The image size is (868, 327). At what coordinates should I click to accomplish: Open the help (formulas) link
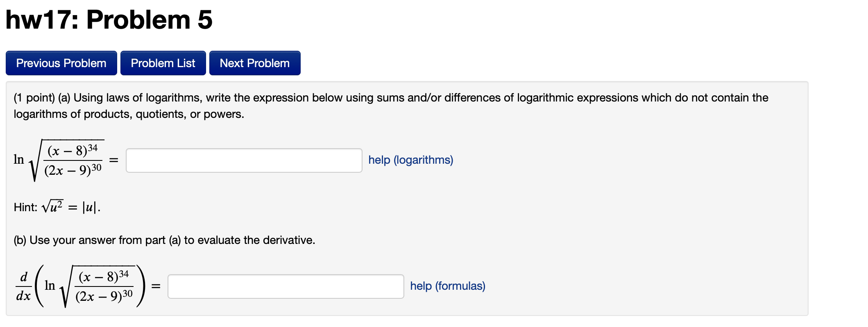(x=448, y=286)
